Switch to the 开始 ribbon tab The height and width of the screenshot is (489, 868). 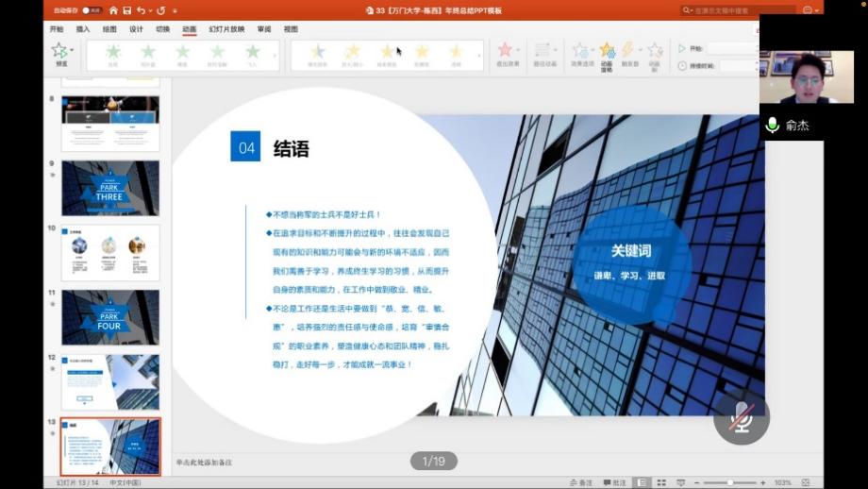tap(57, 29)
